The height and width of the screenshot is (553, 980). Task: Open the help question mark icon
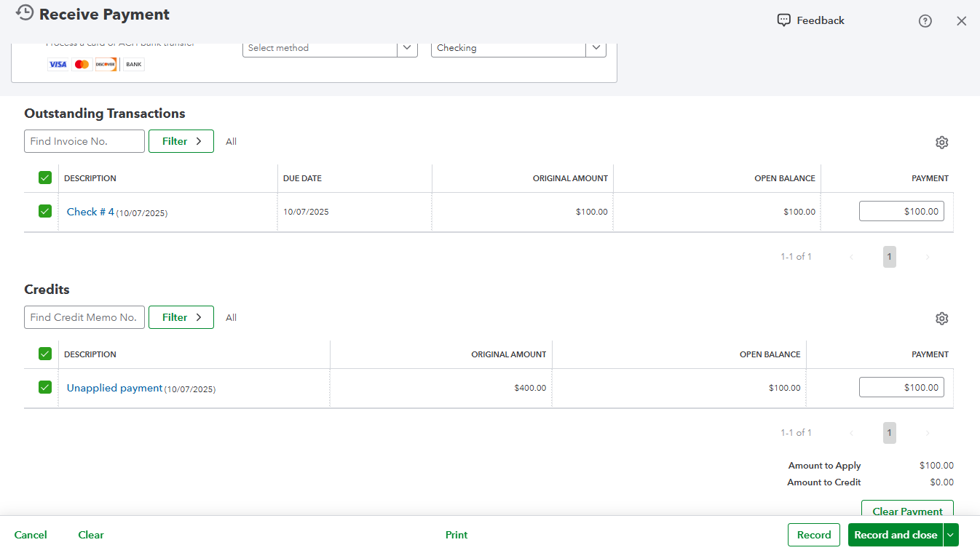[x=925, y=21]
